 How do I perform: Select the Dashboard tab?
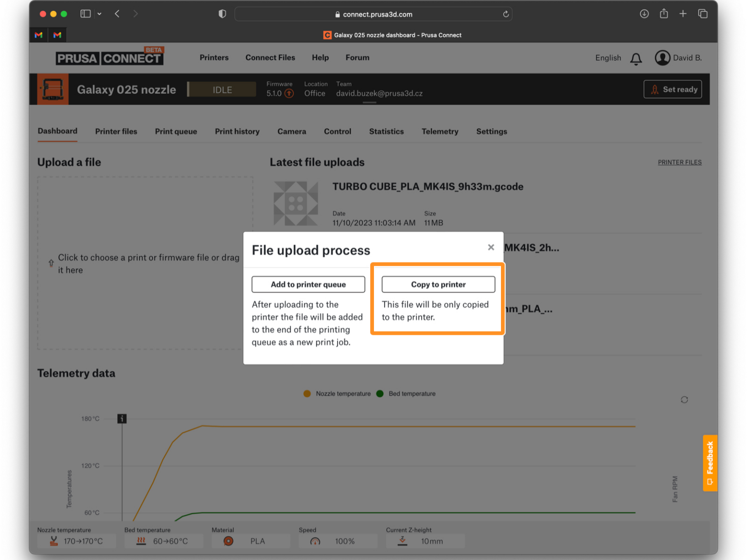coord(57,131)
